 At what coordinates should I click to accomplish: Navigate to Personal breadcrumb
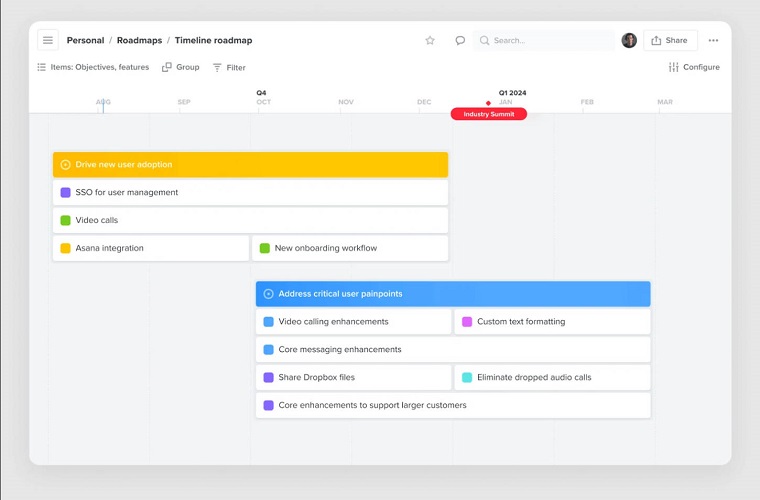(x=85, y=41)
